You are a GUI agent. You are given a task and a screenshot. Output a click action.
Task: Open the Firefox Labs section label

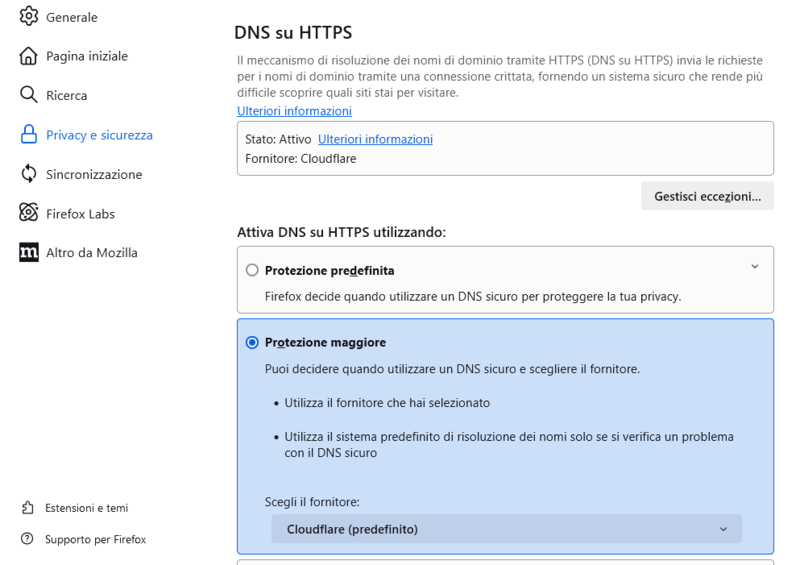[x=80, y=214]
